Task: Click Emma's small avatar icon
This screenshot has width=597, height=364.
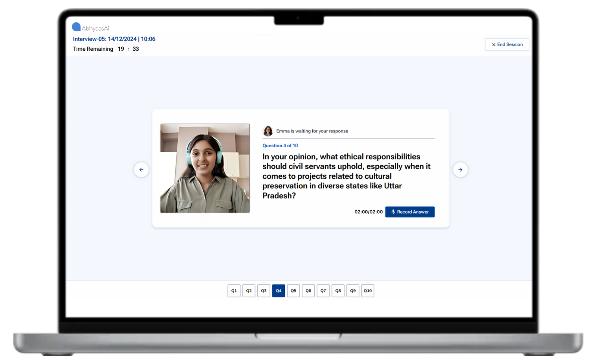Action: tap(268, 131)
